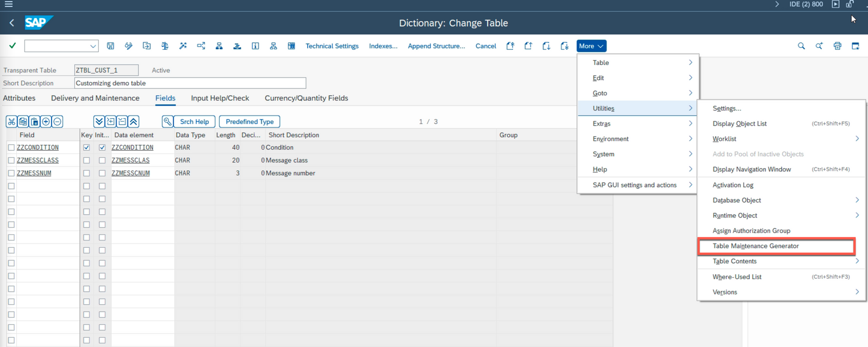Click the Srch Help button

point(194,121)
